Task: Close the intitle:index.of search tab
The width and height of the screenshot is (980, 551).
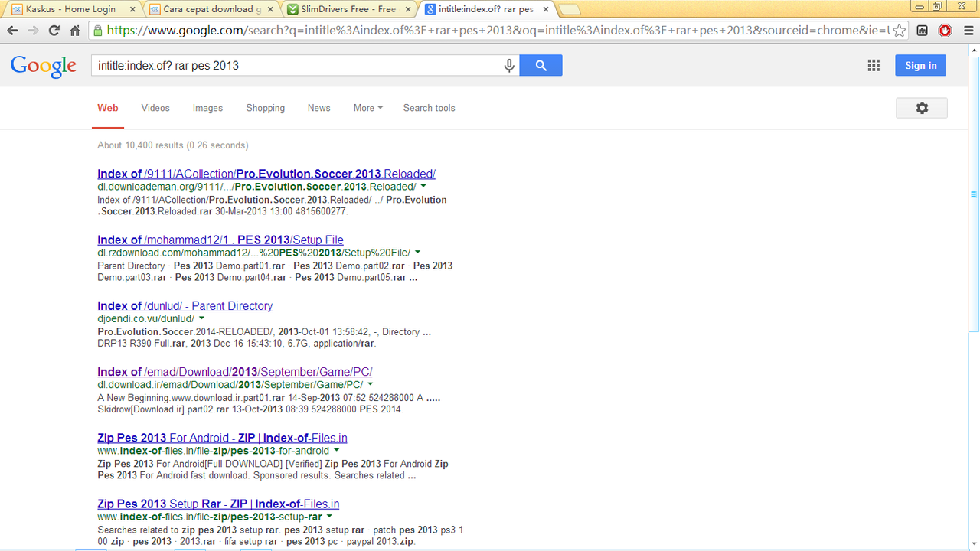Action: pos(545,9)
